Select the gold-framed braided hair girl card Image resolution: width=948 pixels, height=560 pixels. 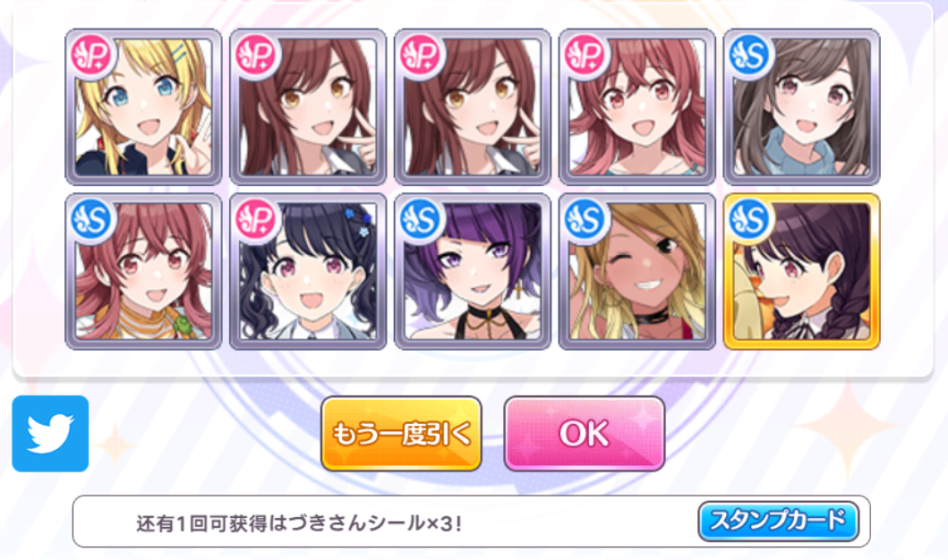(802, 271)
